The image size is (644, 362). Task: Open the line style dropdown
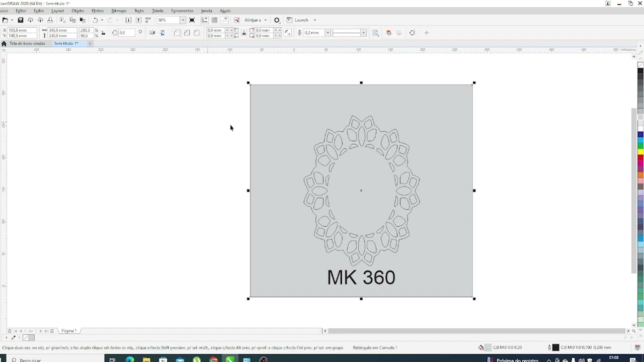tap(363, 33)
